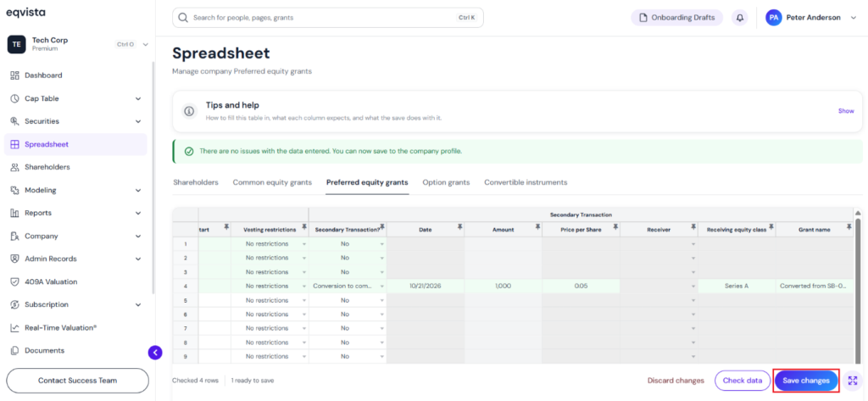Click the Shareholders people icon
The width and height of the screenshot is (868, 401).
(x=15, y=167)
